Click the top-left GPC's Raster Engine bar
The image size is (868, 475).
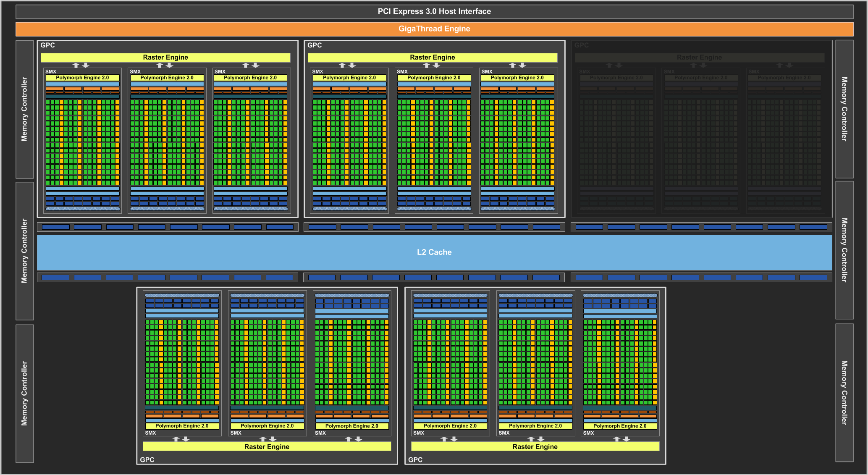[x=165, y=57]
